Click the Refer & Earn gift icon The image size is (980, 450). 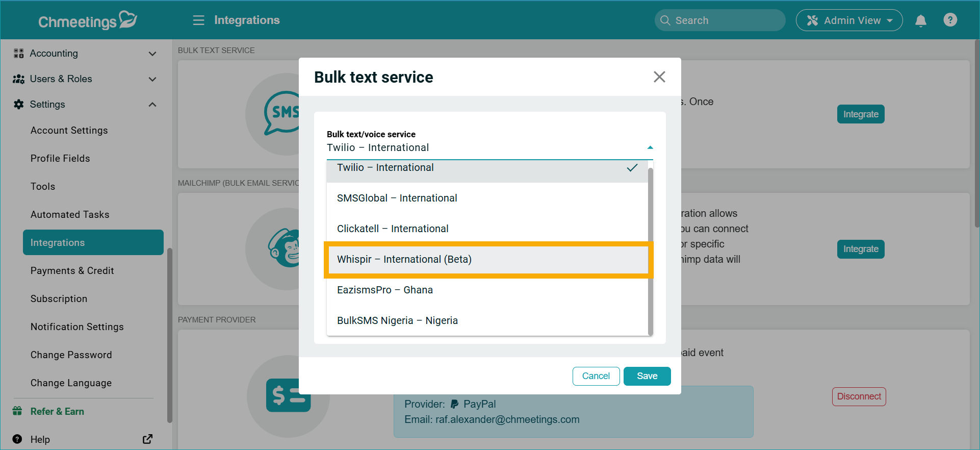pos(17,411)
